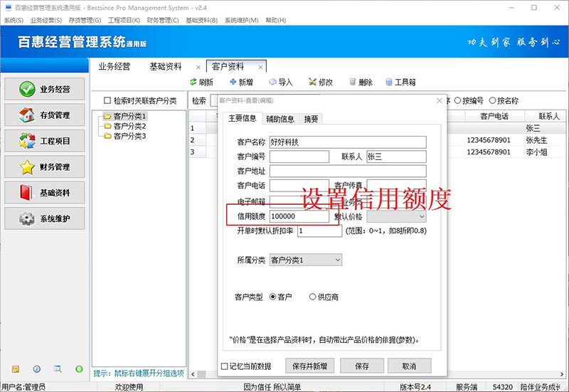Switch to the 基础资料 page tab
Screen dimensions: 569x392
pyautogui.click(x=166, y=66)
